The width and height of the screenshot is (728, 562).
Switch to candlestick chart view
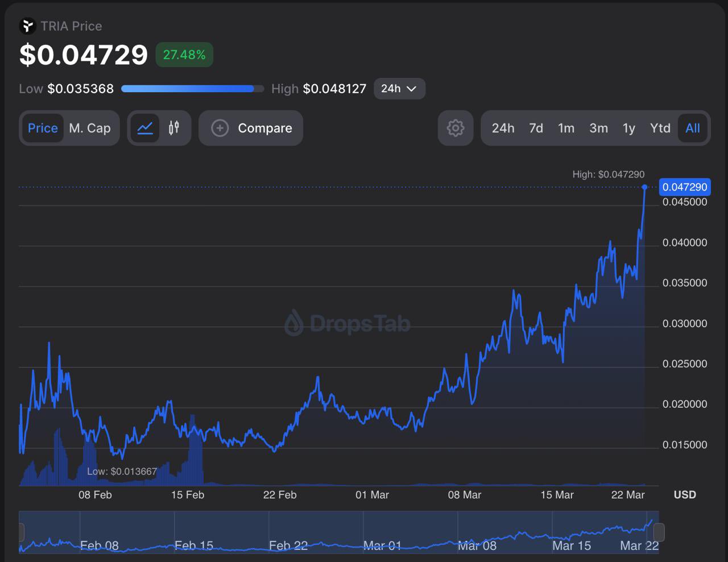(x=174, y=128)
